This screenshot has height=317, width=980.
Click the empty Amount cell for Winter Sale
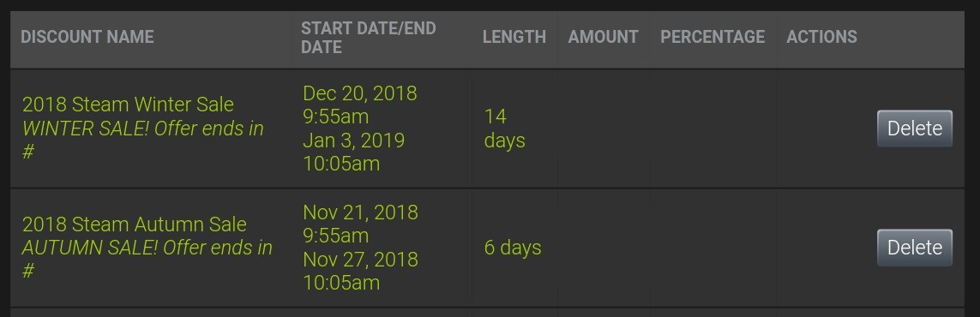[x=603, y=129]
